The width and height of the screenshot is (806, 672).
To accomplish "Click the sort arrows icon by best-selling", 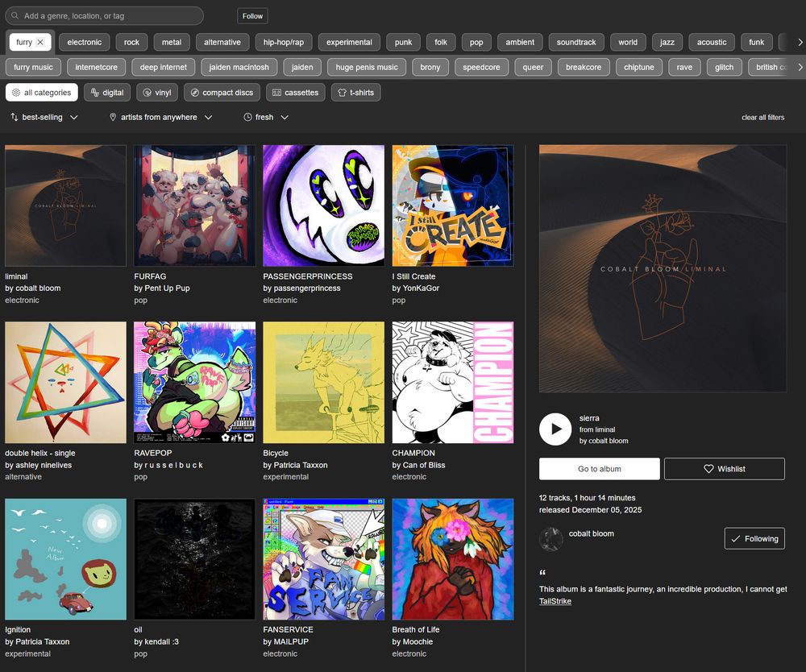I will pos(15,117).
